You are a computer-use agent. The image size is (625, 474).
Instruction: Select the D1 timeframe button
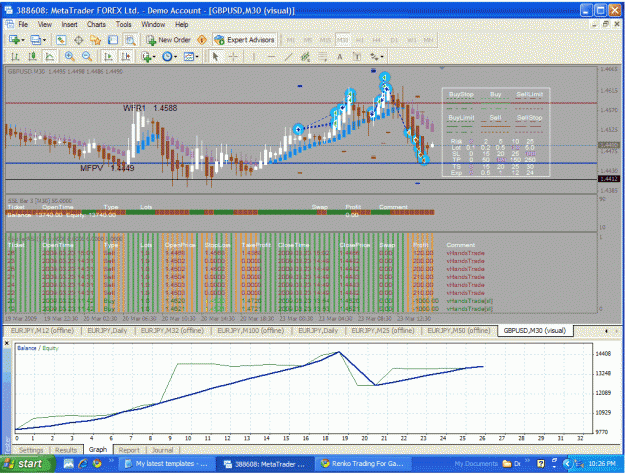pyautogui.click(x=394, y=40)
